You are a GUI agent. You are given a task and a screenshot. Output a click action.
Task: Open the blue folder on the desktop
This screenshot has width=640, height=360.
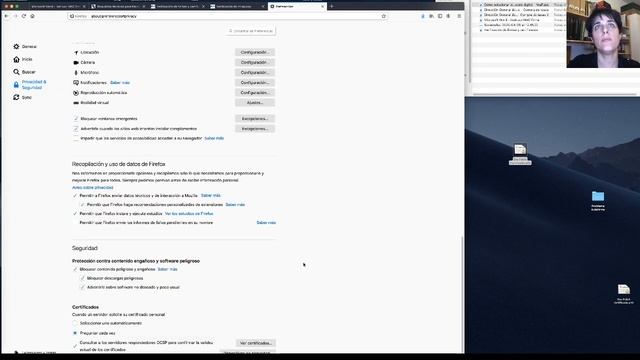(x=598, y=196)
